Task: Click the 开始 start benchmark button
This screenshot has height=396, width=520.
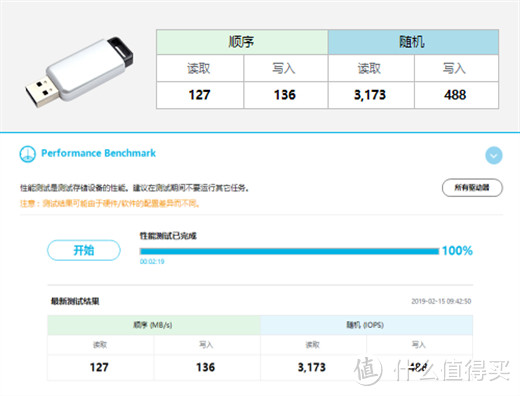Action: click(84, 250)
